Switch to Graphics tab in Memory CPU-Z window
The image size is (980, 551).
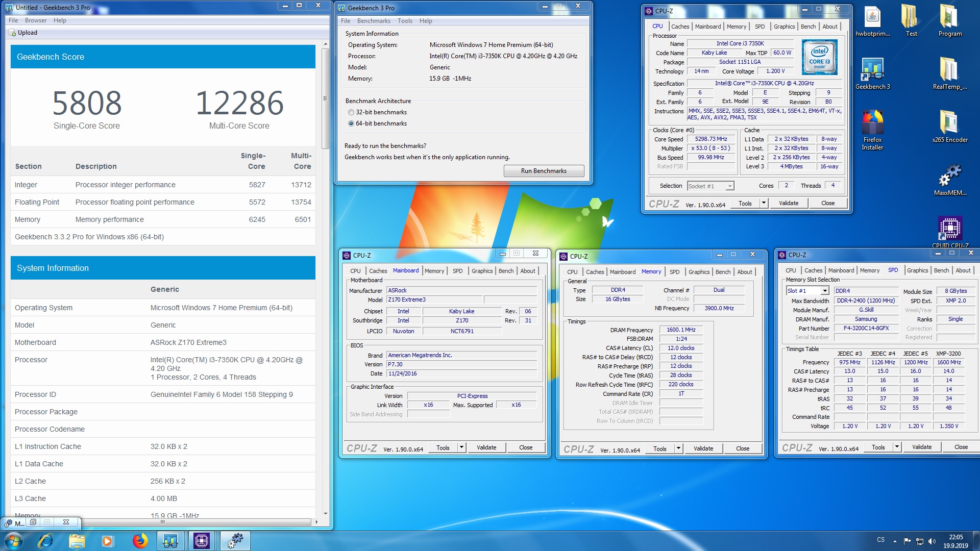699,272
